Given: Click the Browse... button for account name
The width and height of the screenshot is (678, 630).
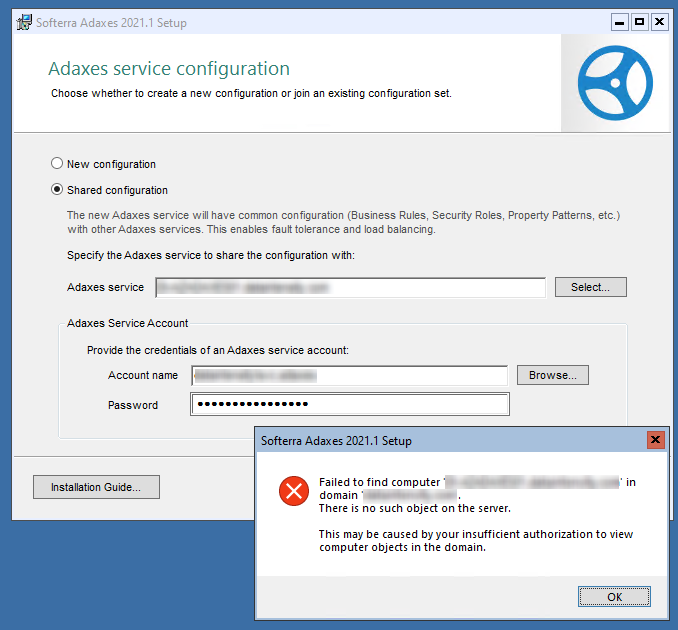Looking at the screenshot, I should click(x=553, y=375).
